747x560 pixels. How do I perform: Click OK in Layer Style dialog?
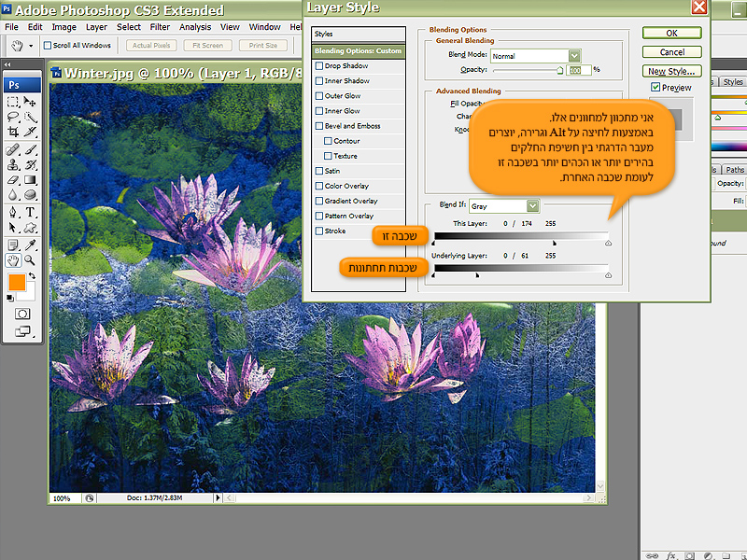point(671,33)
